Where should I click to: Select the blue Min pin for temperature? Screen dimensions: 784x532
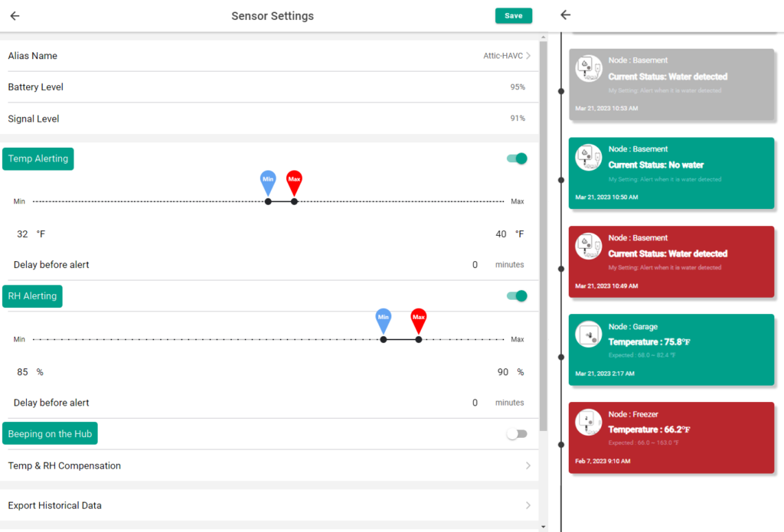coord(268,182)
